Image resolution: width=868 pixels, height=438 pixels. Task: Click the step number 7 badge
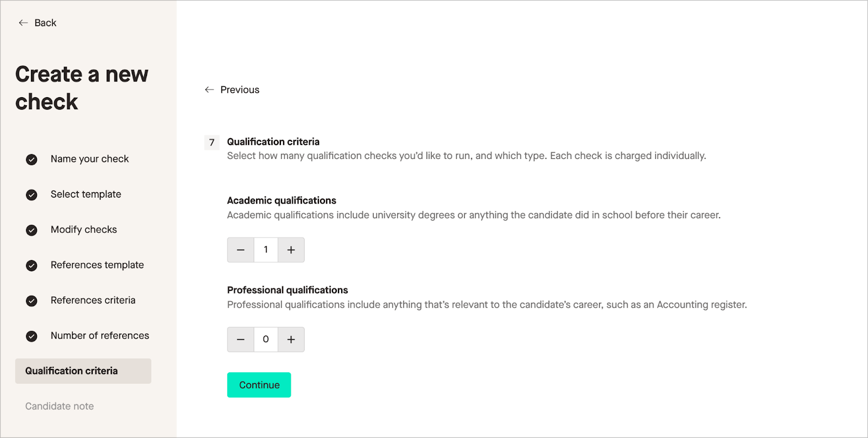tap(211, 142)
